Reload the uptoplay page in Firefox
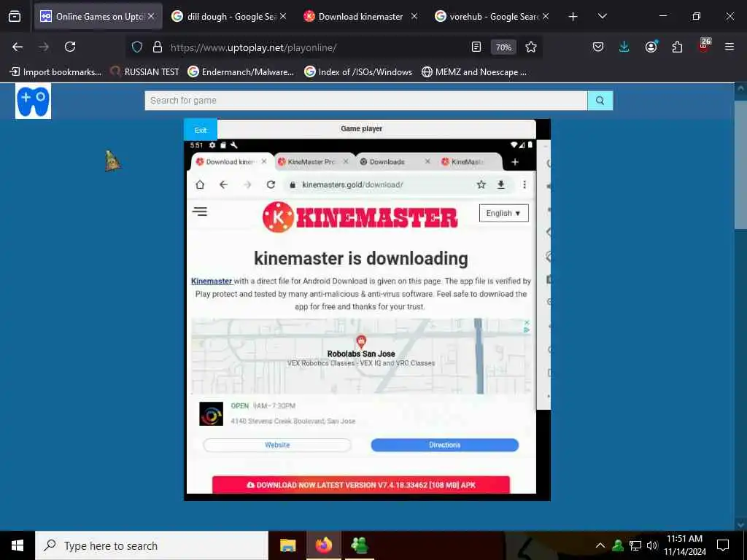This screenshot has height=560, width=747. point(70,47)
